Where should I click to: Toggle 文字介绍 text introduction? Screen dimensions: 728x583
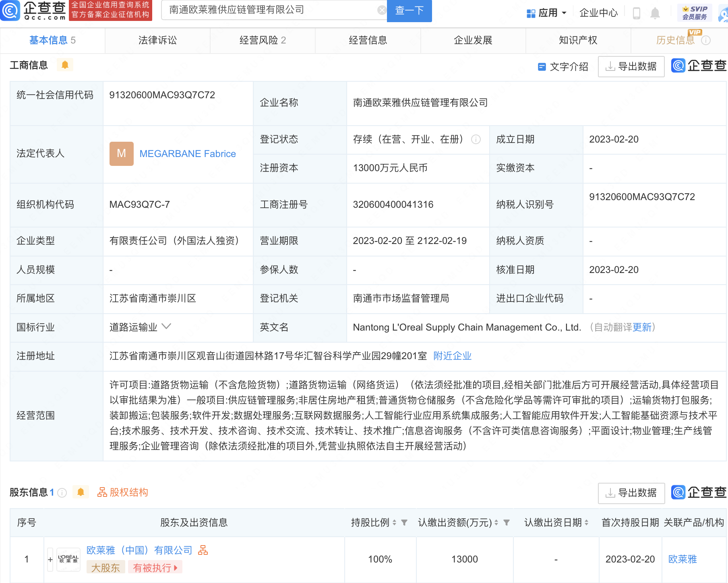point(563,66)
